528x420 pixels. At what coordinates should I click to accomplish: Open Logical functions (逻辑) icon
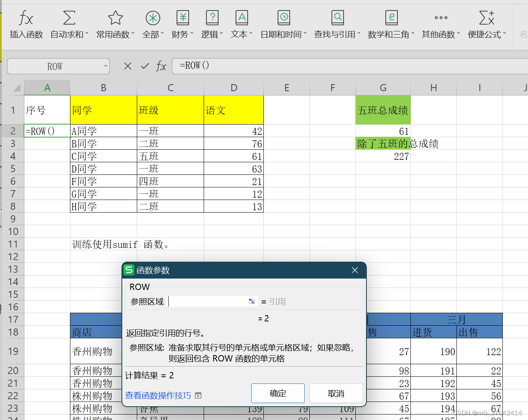[x=212, y=18]
